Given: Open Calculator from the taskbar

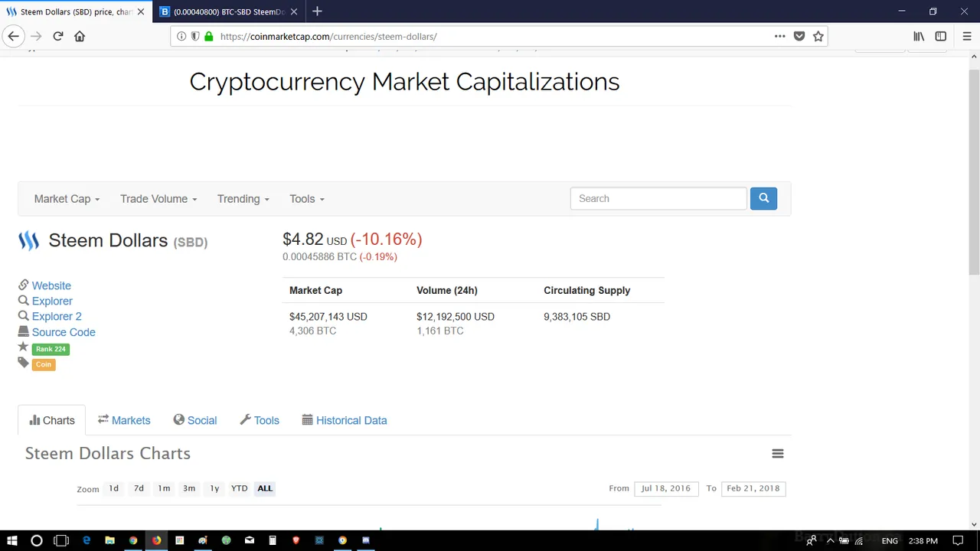Looking at the screenshot, I should click(273, 540).
